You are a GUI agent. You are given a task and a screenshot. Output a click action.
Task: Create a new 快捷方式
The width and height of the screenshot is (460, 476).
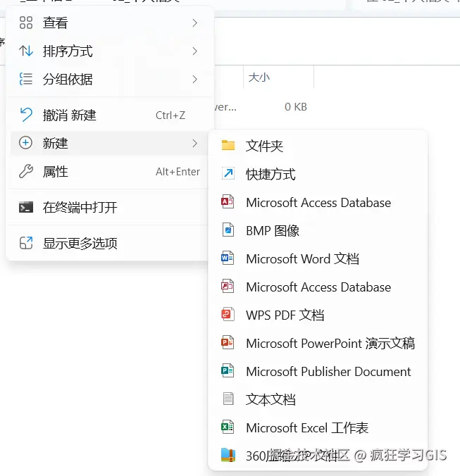(318, 174)
